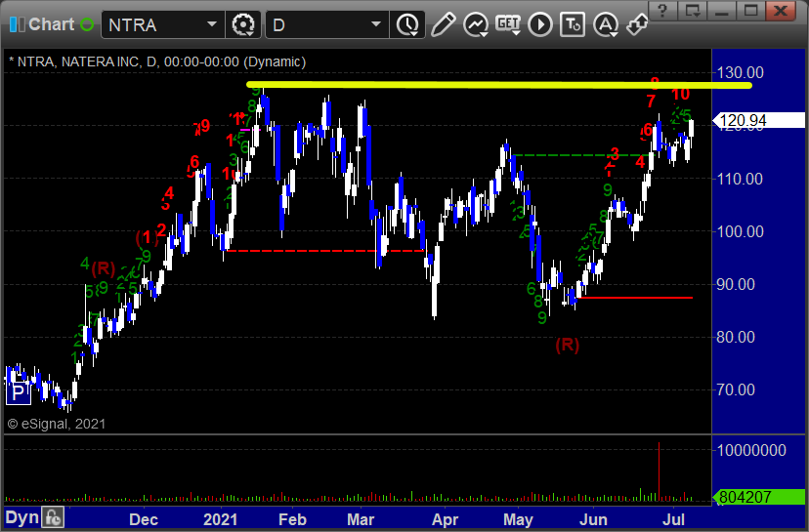Click the Apr date axis label

445,519
